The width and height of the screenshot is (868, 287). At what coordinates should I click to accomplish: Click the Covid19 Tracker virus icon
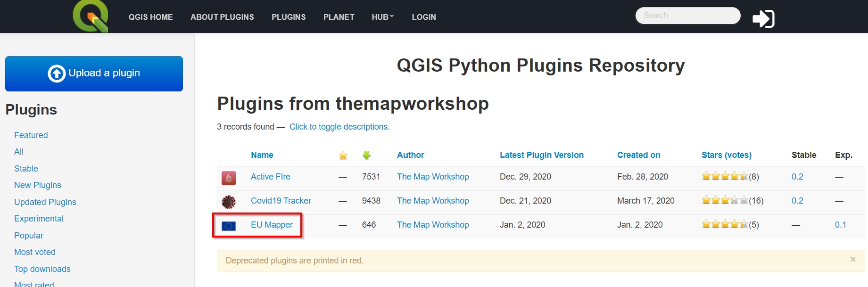tap(229, 202)
